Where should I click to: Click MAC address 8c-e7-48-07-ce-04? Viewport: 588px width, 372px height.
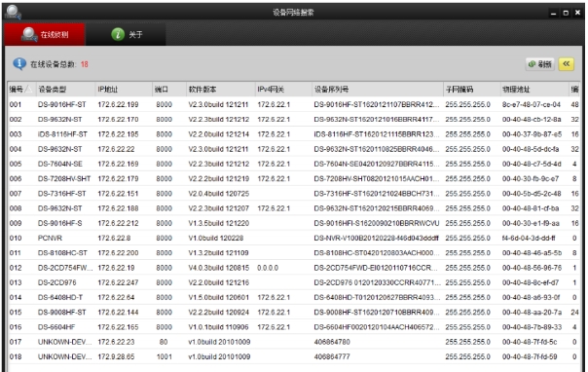click(532, 104)
